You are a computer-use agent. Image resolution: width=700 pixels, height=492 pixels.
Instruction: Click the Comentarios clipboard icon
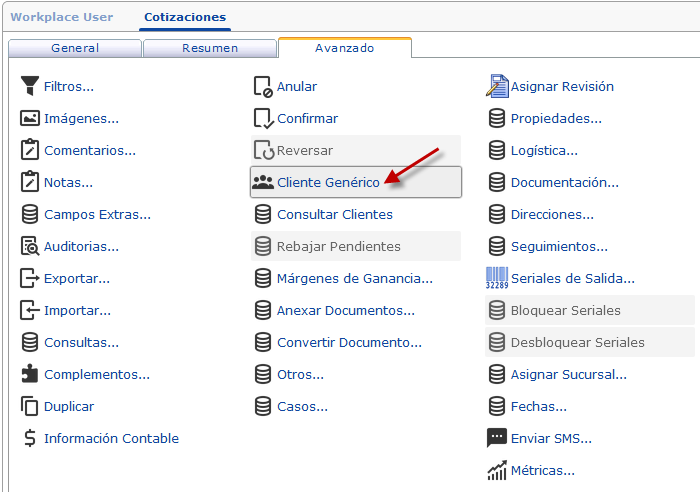(29, 150)
